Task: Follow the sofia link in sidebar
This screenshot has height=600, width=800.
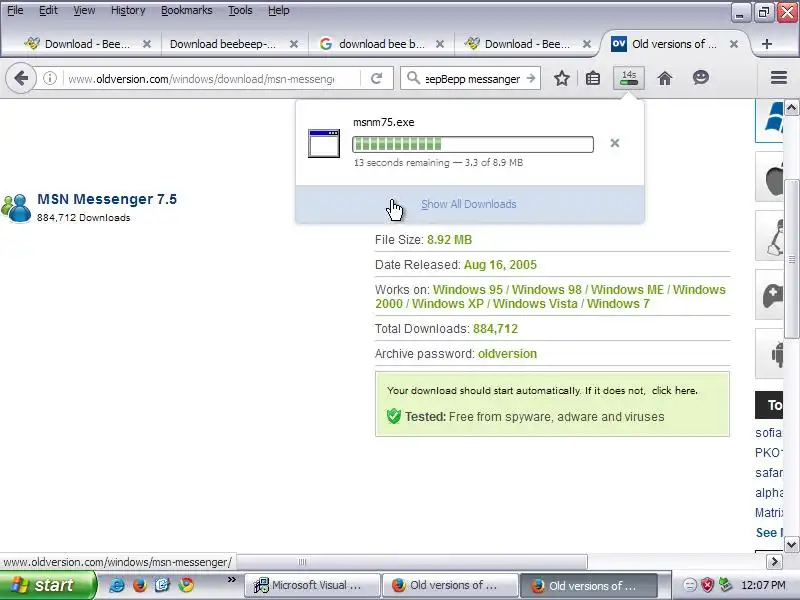Action: (769, 433)
